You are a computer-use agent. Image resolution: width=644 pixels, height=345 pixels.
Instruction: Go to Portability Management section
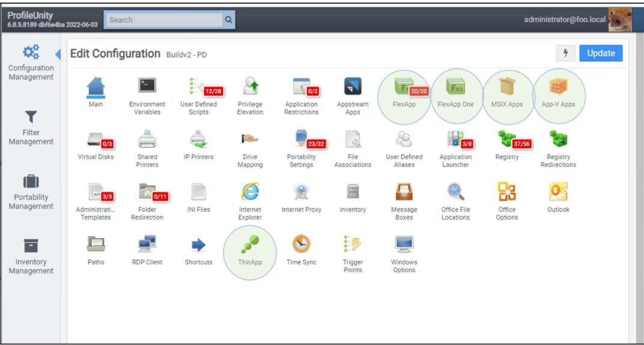[31, 192]
